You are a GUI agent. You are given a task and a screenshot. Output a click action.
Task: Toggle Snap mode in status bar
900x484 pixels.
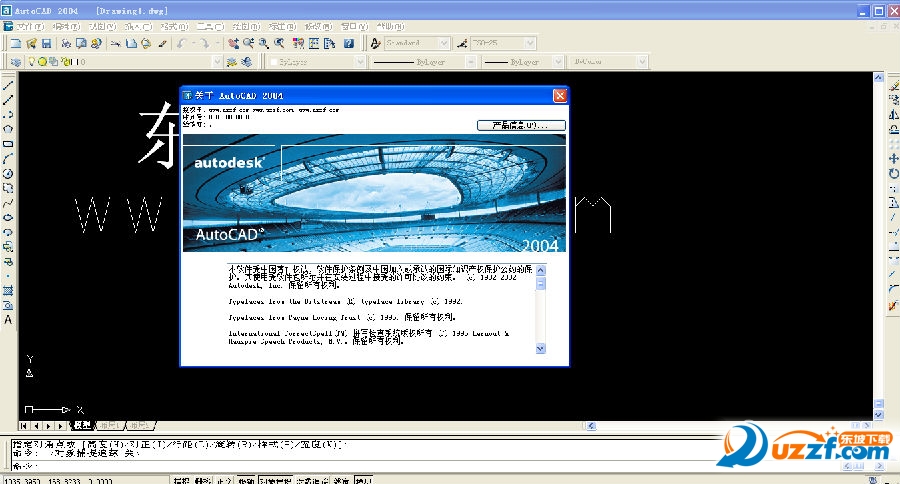181,480
